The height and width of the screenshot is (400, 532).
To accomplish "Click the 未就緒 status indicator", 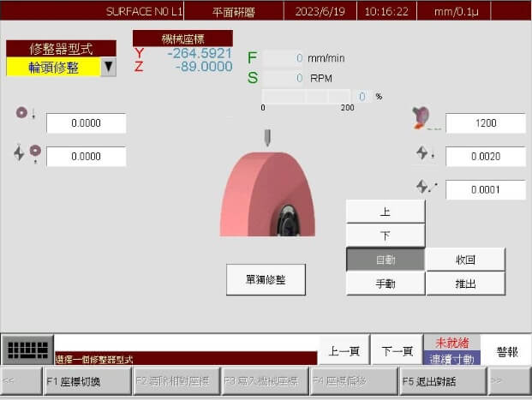I will pos(452,343).
